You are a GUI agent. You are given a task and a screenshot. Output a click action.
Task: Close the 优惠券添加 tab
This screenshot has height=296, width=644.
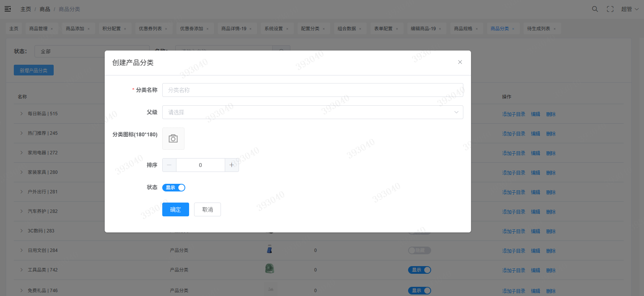(x=208, y=29)
